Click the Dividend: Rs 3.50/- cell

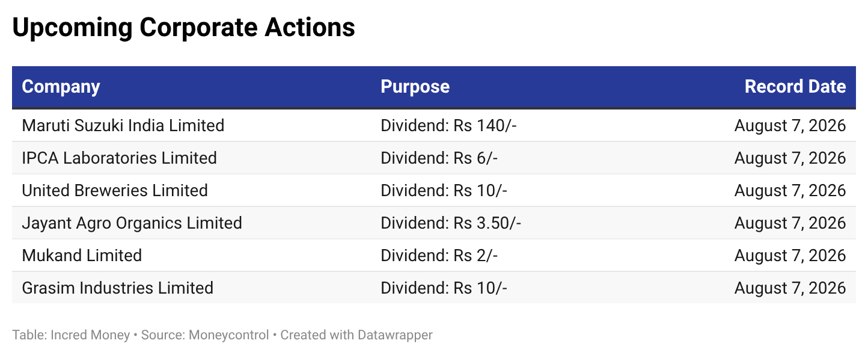[x=451, y=223]
